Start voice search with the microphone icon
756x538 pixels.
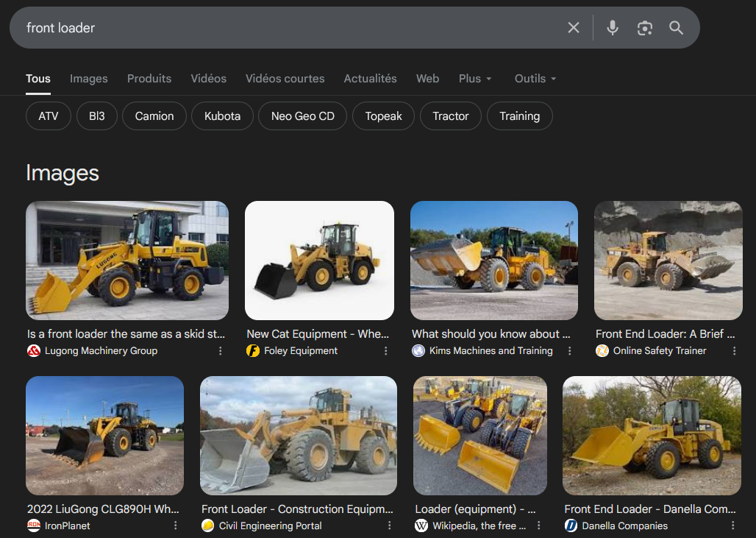(x=613, y=28)
